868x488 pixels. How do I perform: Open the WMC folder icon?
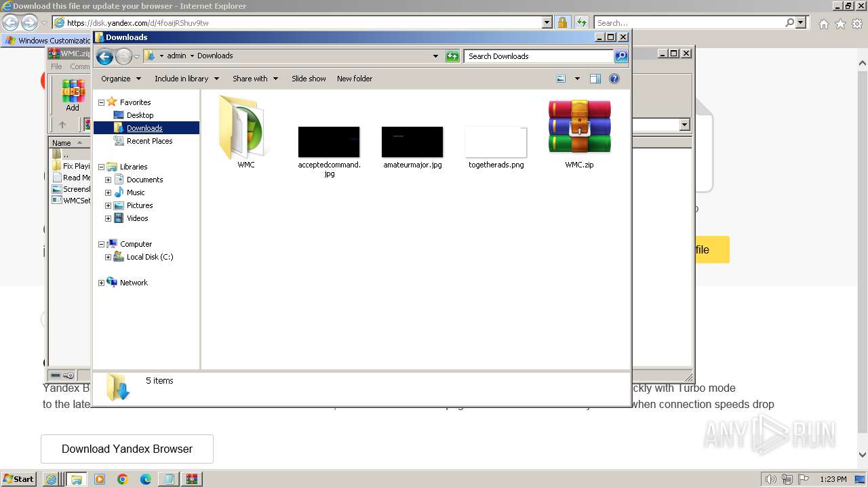pyautogui.click(x=245, y=127)
